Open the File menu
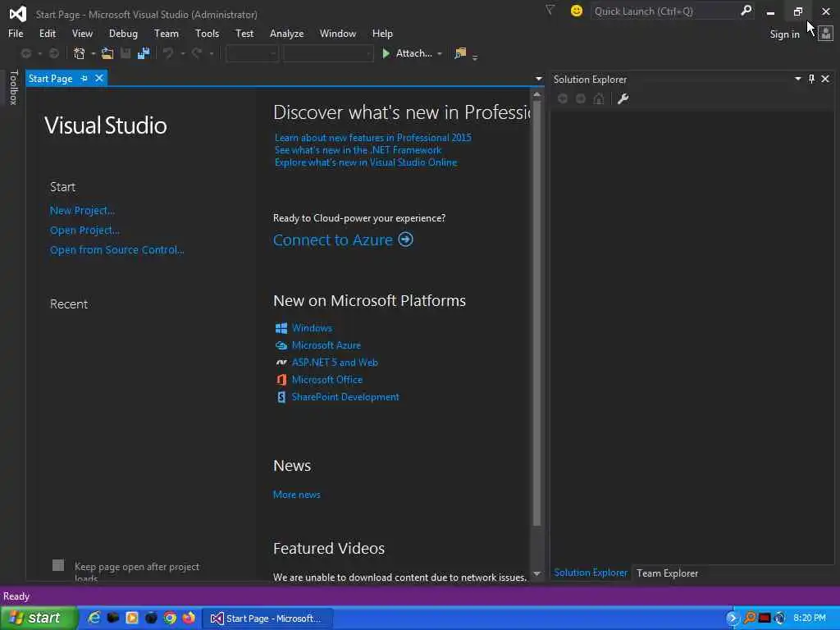840x630 pixels. click(16, 33)
